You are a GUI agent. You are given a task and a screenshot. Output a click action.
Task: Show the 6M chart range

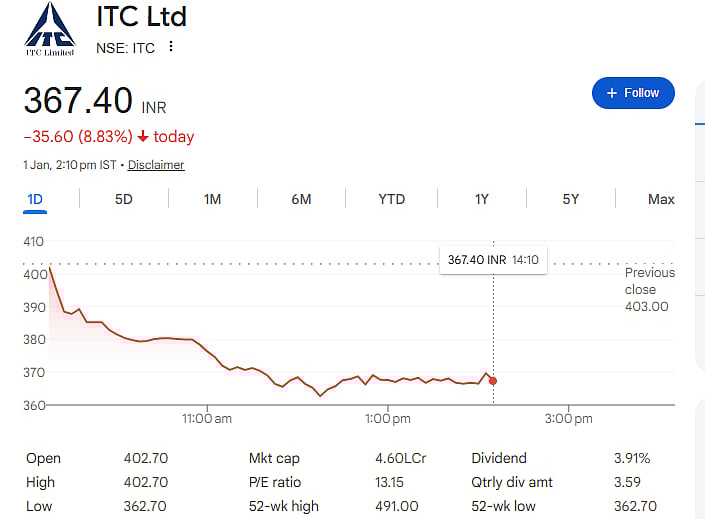pos(301,199)
